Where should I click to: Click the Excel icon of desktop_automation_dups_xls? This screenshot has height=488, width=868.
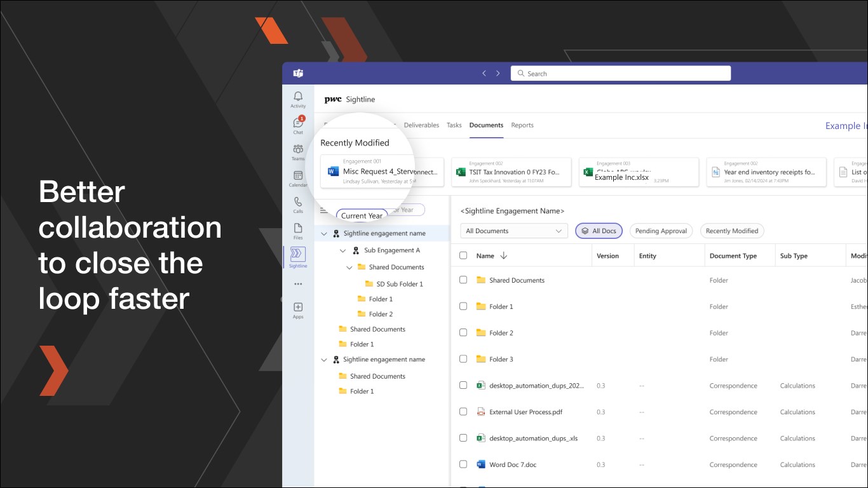tap(481, 438)
